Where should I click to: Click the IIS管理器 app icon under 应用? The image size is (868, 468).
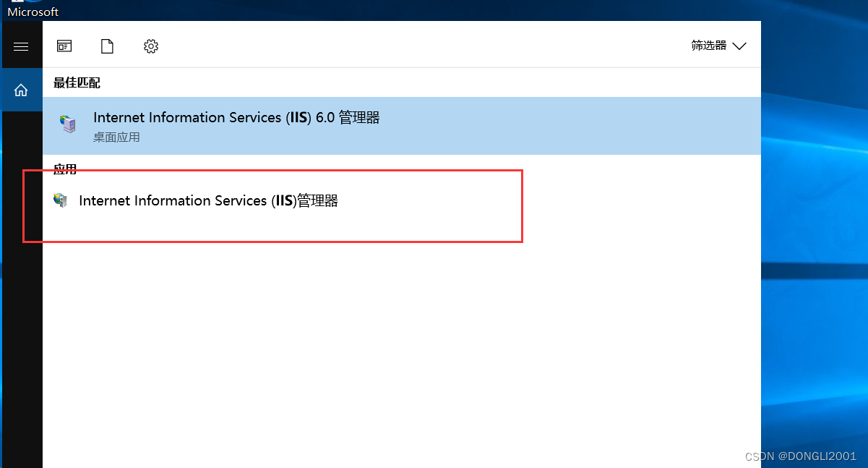pyautogui.click(x=61, y=200)
